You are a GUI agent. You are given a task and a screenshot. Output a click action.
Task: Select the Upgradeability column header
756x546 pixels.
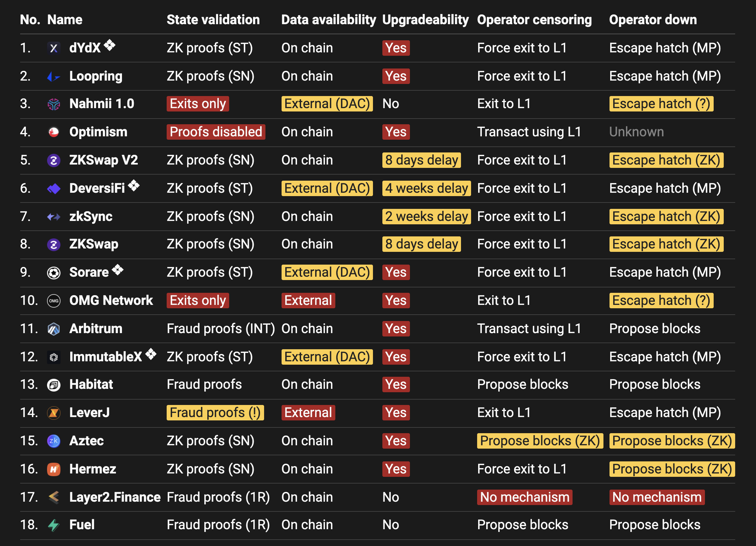425,20
